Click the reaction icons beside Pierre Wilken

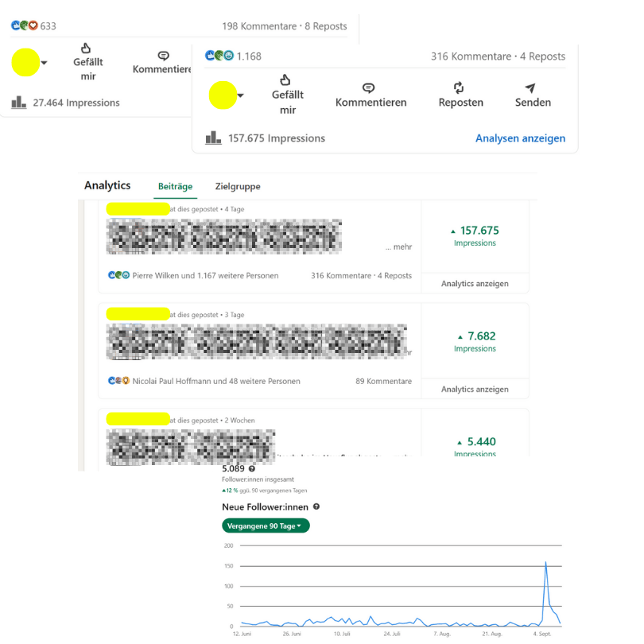coord(118,275)
